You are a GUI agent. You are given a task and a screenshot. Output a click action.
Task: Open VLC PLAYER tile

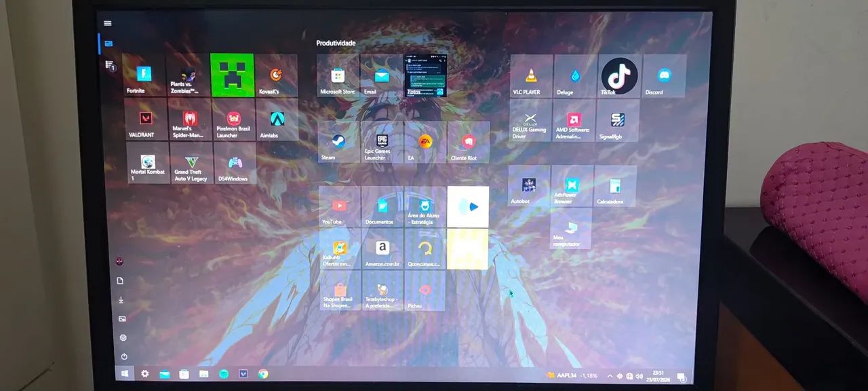click(x=531, y=76)
